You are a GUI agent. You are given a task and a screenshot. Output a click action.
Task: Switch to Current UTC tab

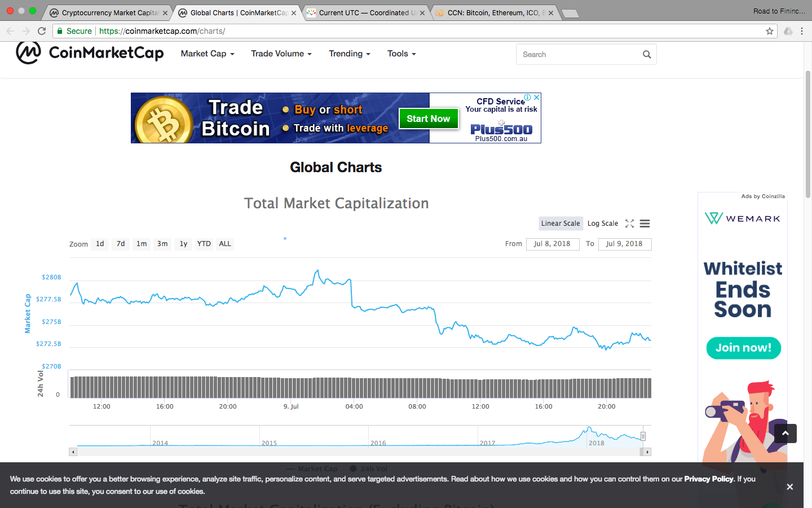(x=365, y=13)
